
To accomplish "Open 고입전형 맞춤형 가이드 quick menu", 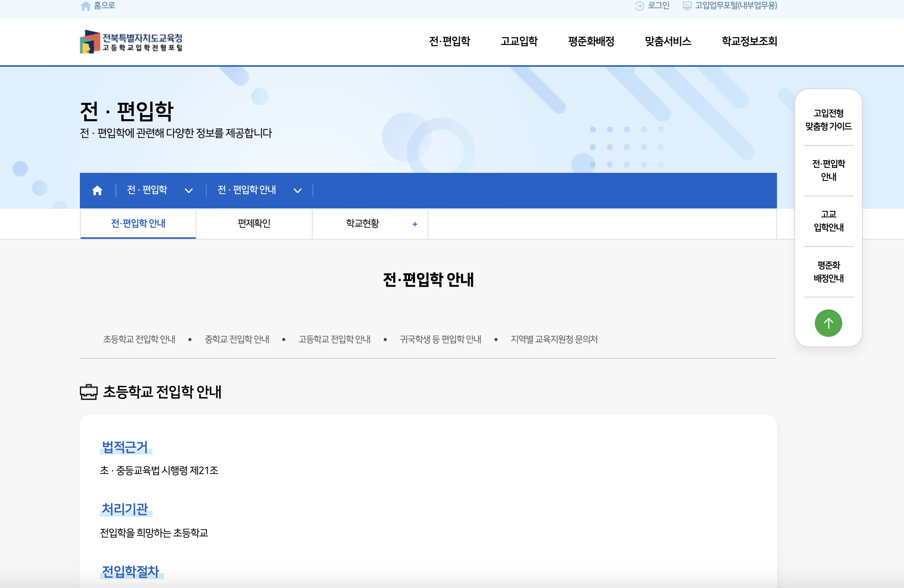I will (828, 120).
